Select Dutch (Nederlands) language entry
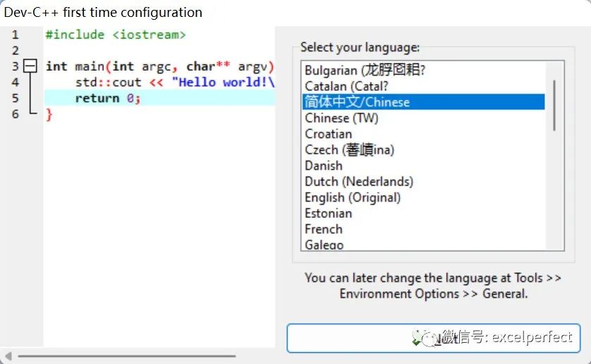The width and height of the screenshot is (591, 364). [424, 181]
